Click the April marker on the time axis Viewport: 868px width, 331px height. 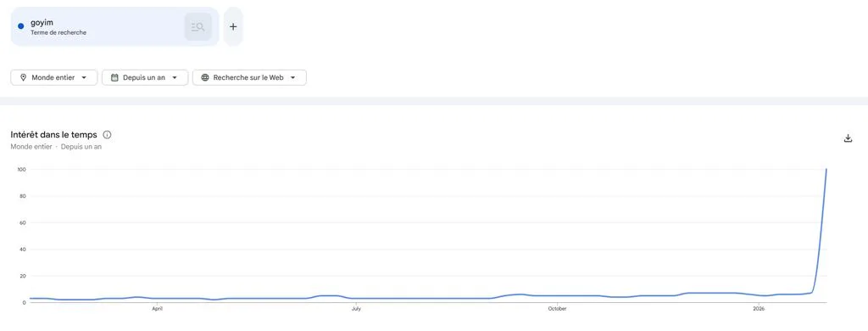[157, 309]
